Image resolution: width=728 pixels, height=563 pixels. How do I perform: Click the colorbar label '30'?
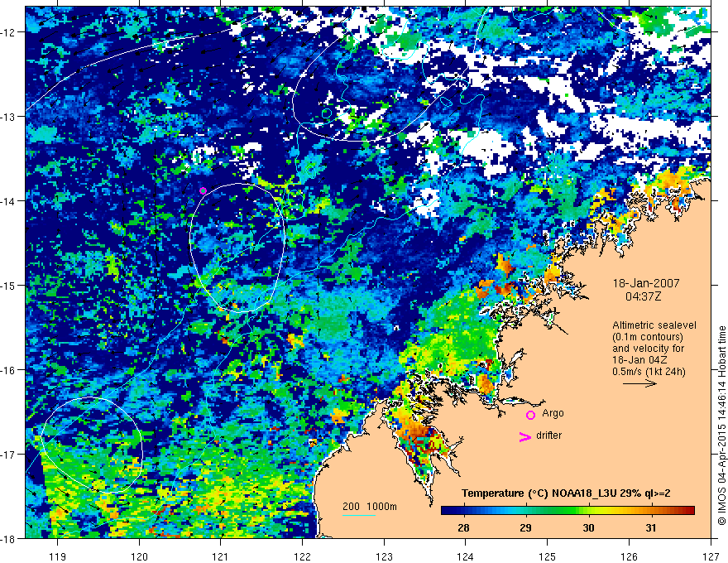(588, 527)
